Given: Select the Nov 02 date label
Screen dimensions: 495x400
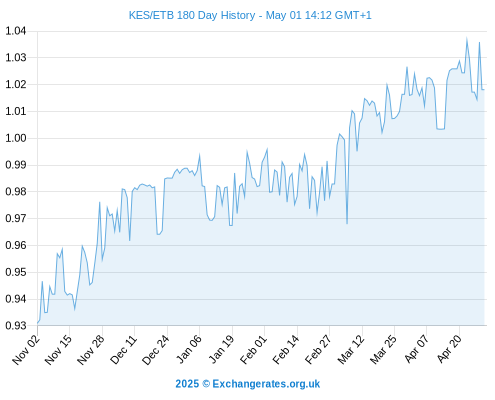Looking at the screenshot, I should point(26,349).
